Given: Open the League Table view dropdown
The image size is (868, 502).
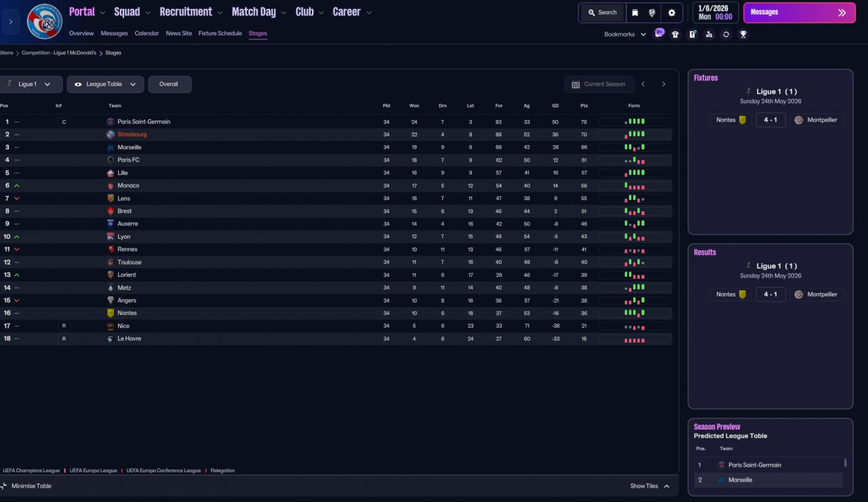Looking at the screenshot, I should coord(105,84).
